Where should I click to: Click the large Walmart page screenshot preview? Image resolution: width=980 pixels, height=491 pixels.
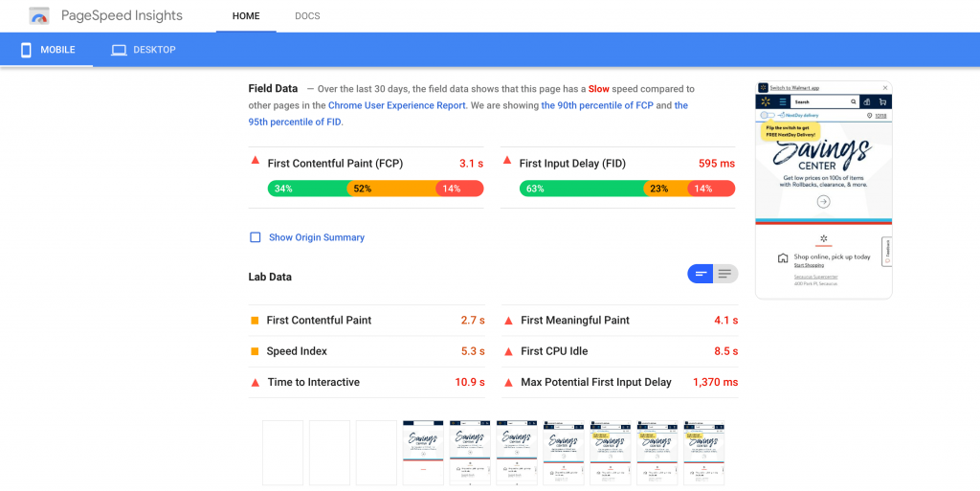point(823,190)
